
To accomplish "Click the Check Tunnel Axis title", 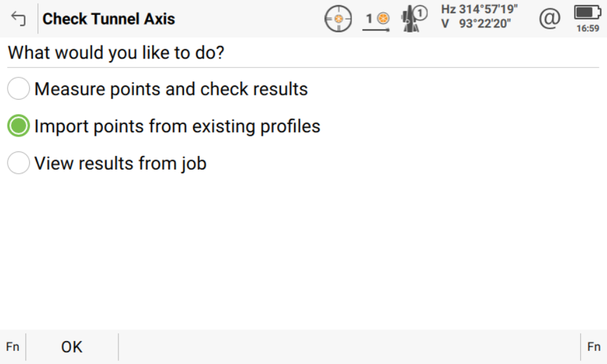I will pyautogui.click(x=108, y=19).
